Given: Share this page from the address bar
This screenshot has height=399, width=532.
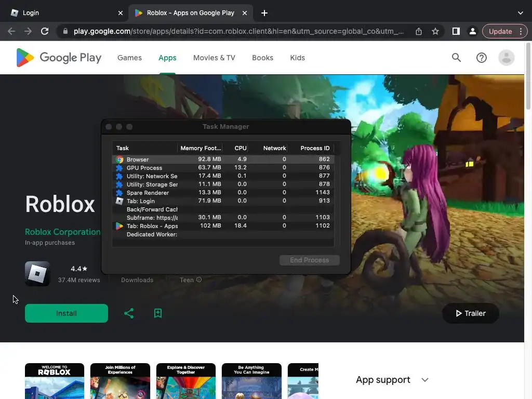Looking at the screenshot, I should pyautogui.click(x=419, y=31).
